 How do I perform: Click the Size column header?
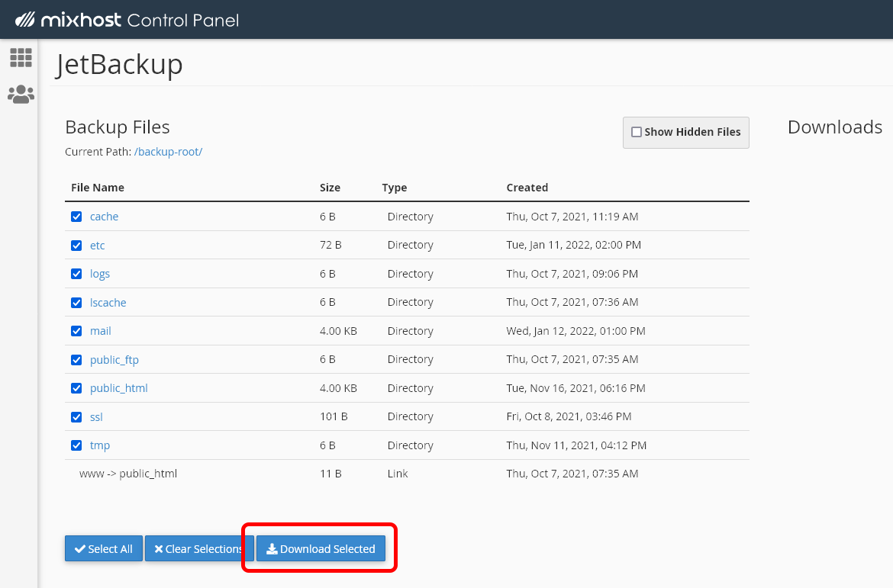pos(330,188)
